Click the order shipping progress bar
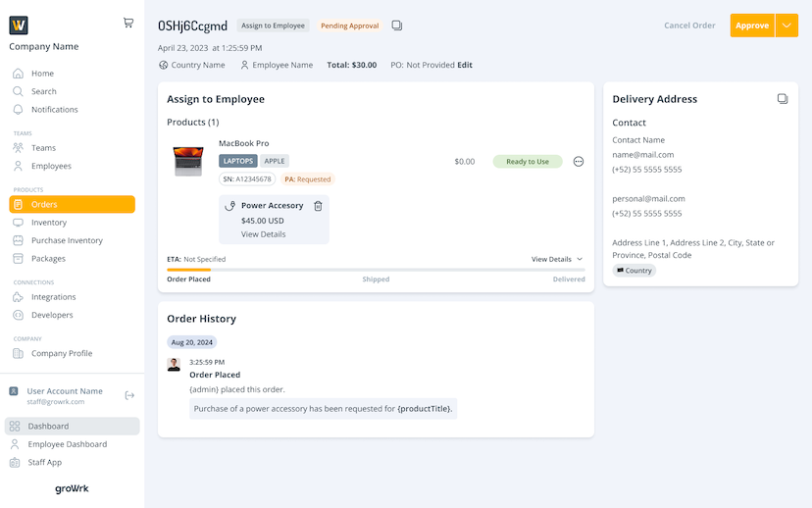 pyautogui.click(x=376, y=269)
